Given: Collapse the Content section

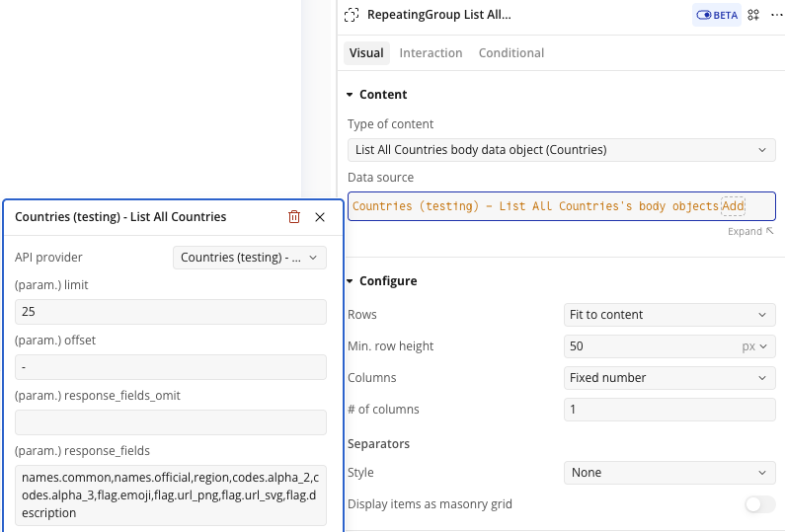Looking at the screenshot, I should (x=350, y=95).
